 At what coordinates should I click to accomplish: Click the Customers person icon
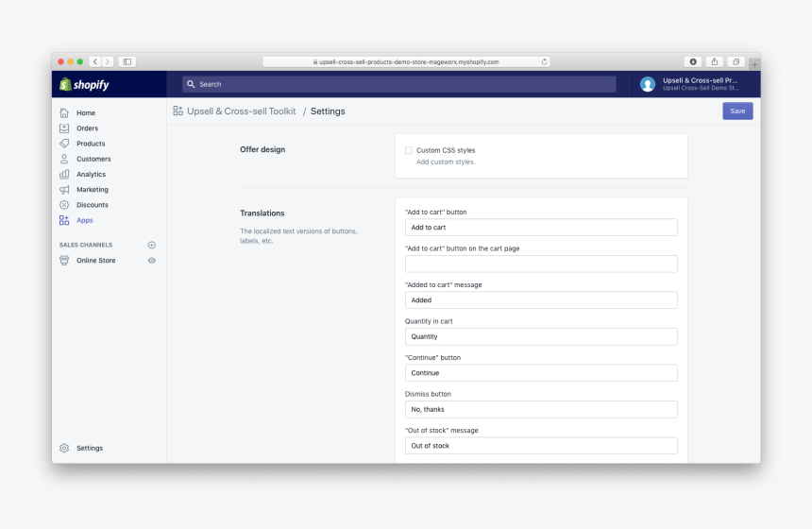coord(64,159)
